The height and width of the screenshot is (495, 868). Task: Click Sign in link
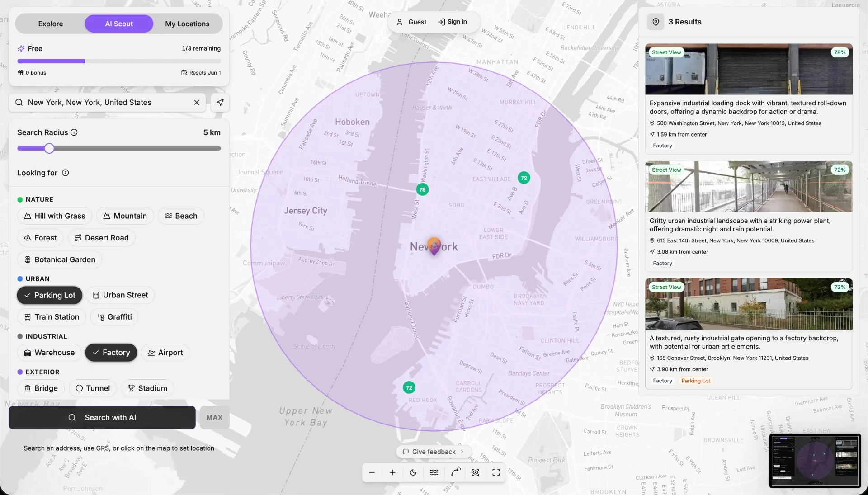coord(452,22)
